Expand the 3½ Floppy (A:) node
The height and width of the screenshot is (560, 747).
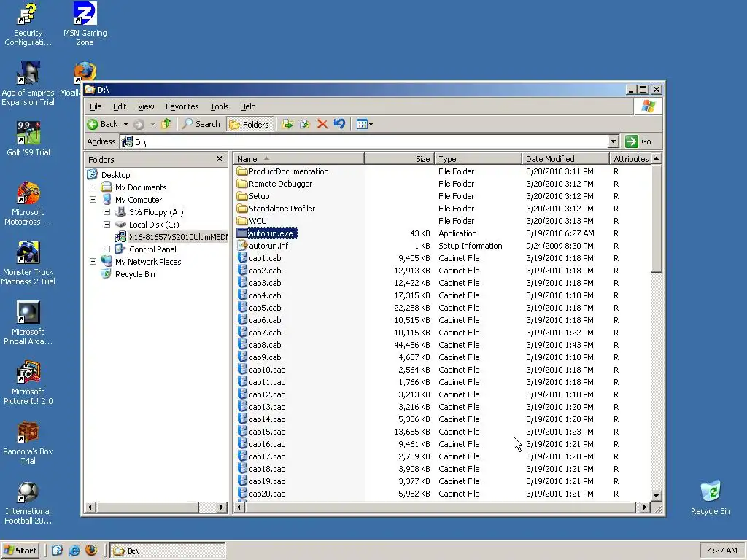pos(107,212)
